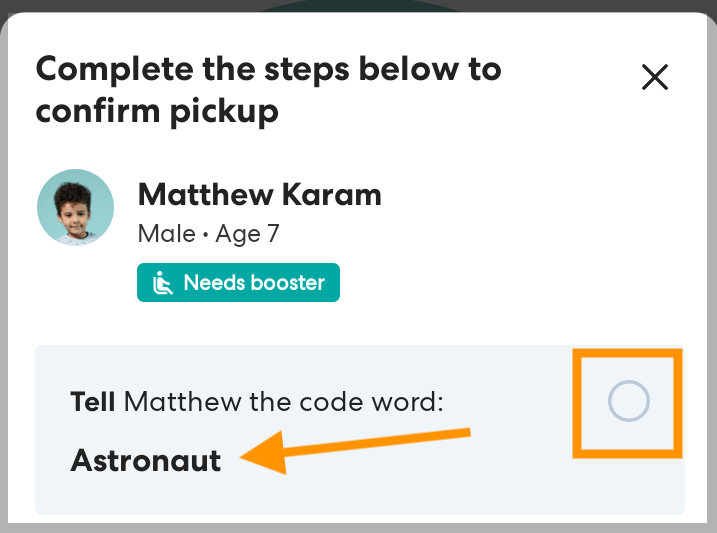Close the confirm pickup dialog
The image size is (717, 533).
[x=654, y=77]
